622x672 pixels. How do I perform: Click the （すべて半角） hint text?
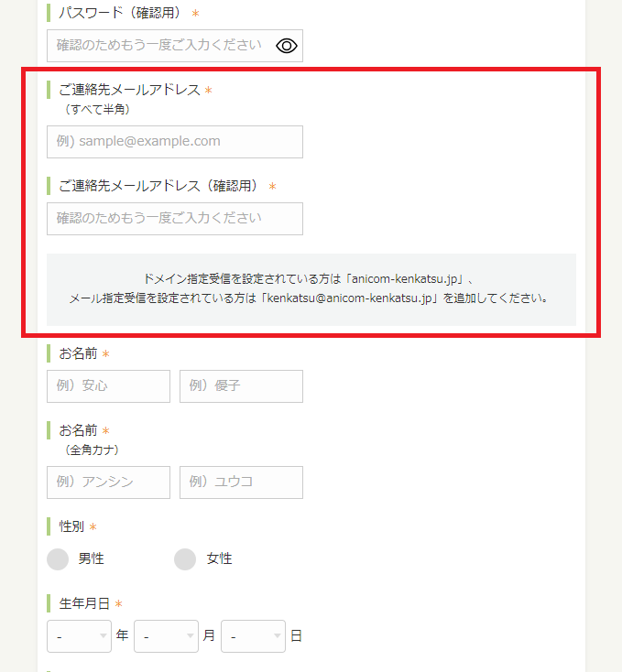pos(97,109)
